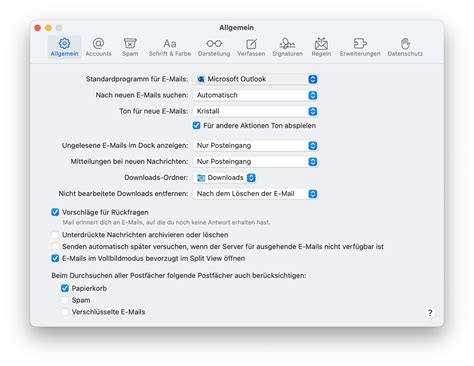The width and height of the screenshot is (474, 366).
Task: Toggle 'E-Mails im Vollbildmodus' Split View checkbox
Action: [55, 258]
